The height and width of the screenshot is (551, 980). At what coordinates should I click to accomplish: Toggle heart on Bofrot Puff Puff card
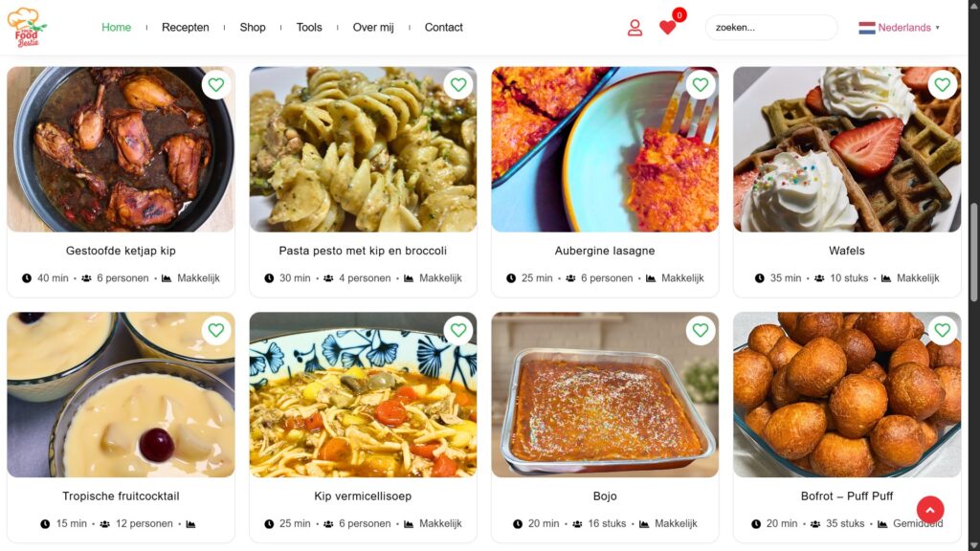942,330
